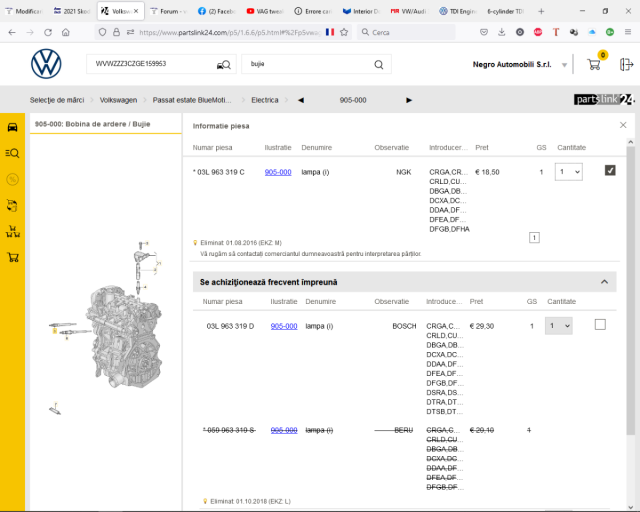Open quantity dropdown for the BOSCH 03L 963 319 D
This screenshot has width=640, height=512.
[558, 326]
